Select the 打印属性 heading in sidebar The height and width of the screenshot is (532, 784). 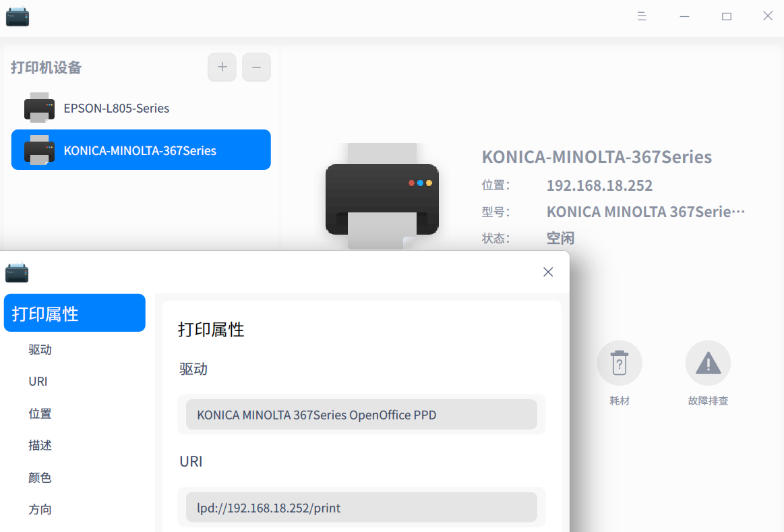click(75, 313)
